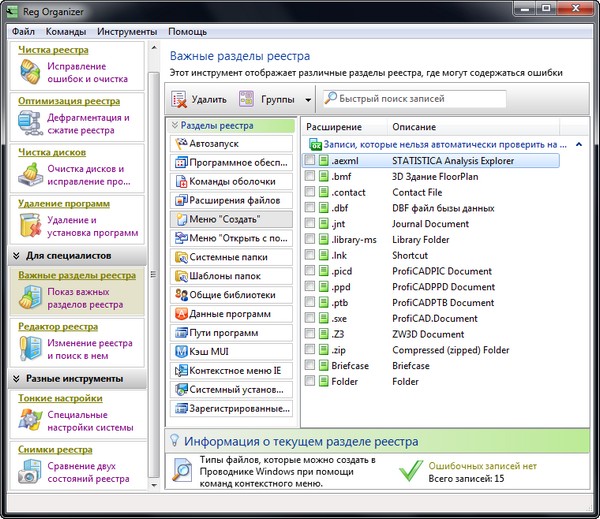The height and width of the screenshot is (519, 600).
Task: Open the Инструменты menu
Action: pos(125,32)
